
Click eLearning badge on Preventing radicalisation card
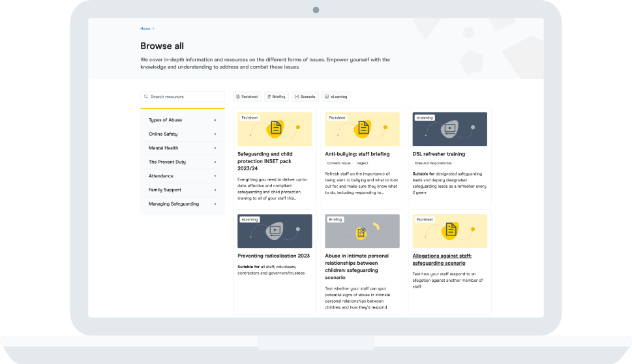click(250, 220)
